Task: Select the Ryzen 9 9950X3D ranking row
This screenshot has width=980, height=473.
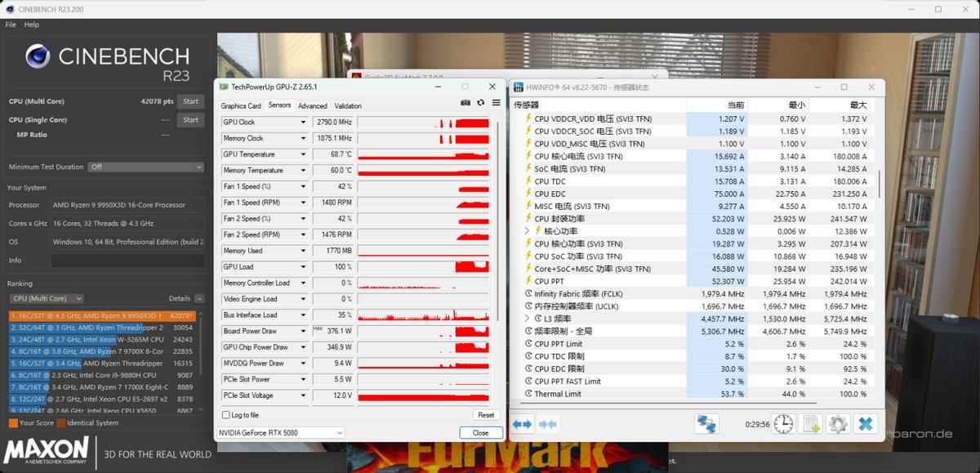Action: pos(102,315)
